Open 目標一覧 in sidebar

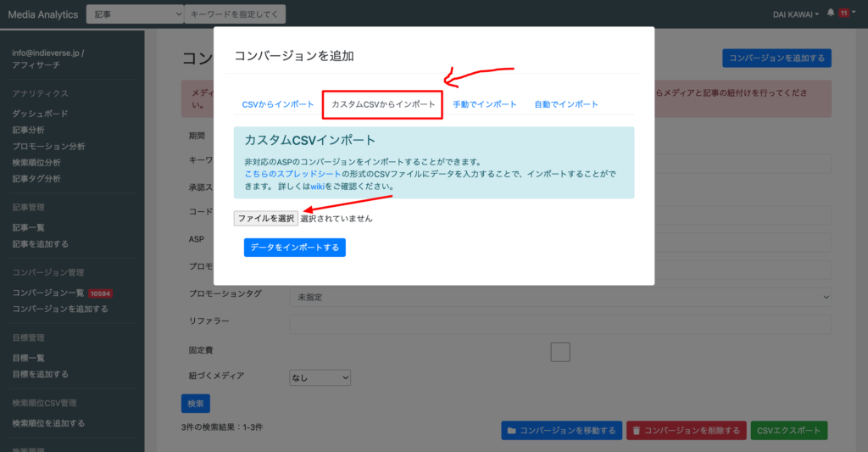click(x=28, y=359)
